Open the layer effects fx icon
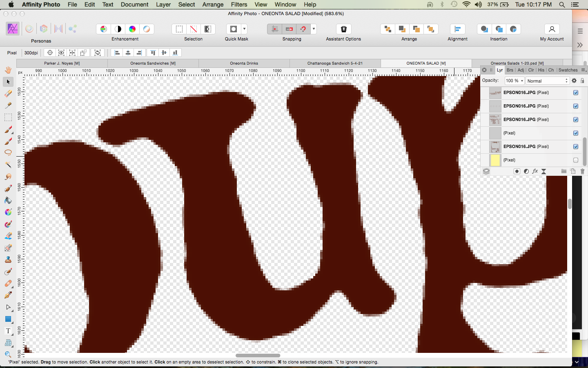This screenshot has width=588, height=368. [x=535, y=171]
